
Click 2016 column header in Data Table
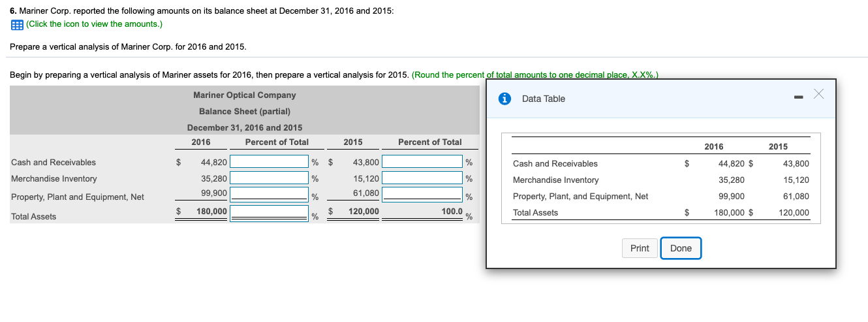point(714,146)
